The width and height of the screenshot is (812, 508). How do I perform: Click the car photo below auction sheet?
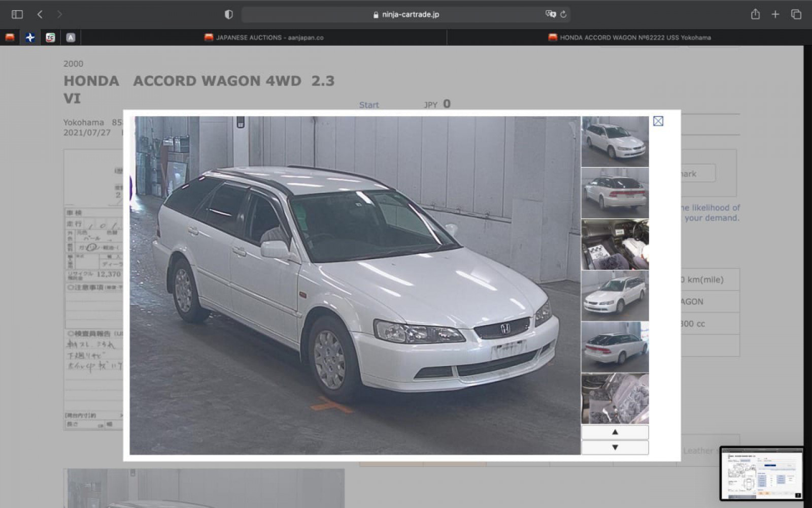[204, 488]
